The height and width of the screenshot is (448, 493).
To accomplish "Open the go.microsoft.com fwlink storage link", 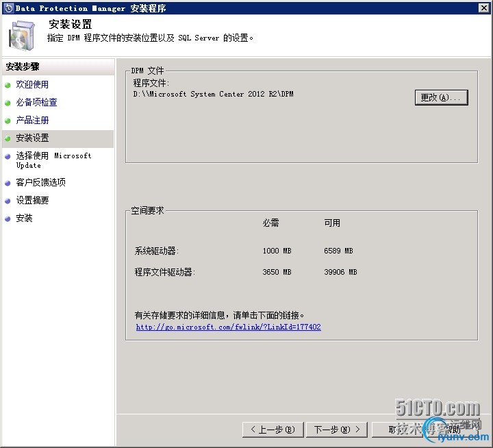I will 228,327.
